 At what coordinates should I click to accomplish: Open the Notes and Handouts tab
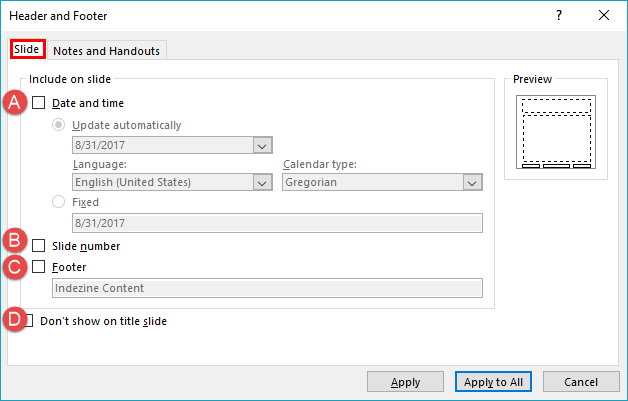point(106,51)
